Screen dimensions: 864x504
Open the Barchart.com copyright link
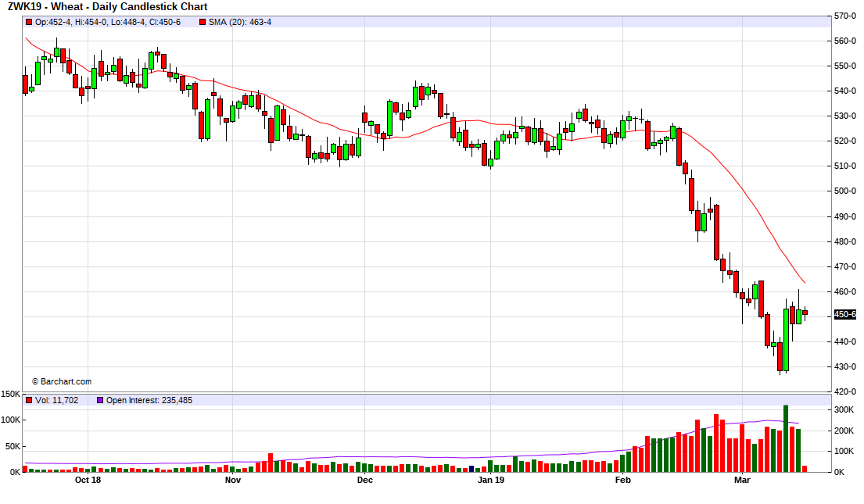pos(61,381)
